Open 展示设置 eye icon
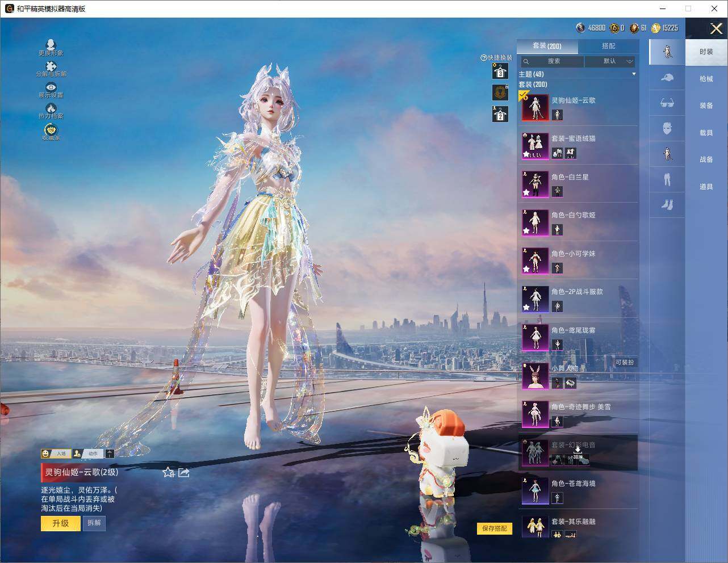728x563 pixels. click(51, 87)
